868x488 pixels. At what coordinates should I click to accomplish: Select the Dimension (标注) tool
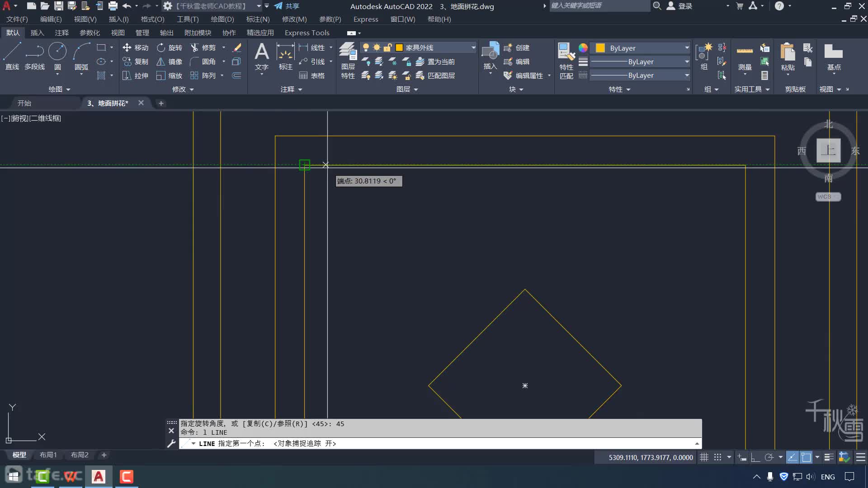(285, 56)
